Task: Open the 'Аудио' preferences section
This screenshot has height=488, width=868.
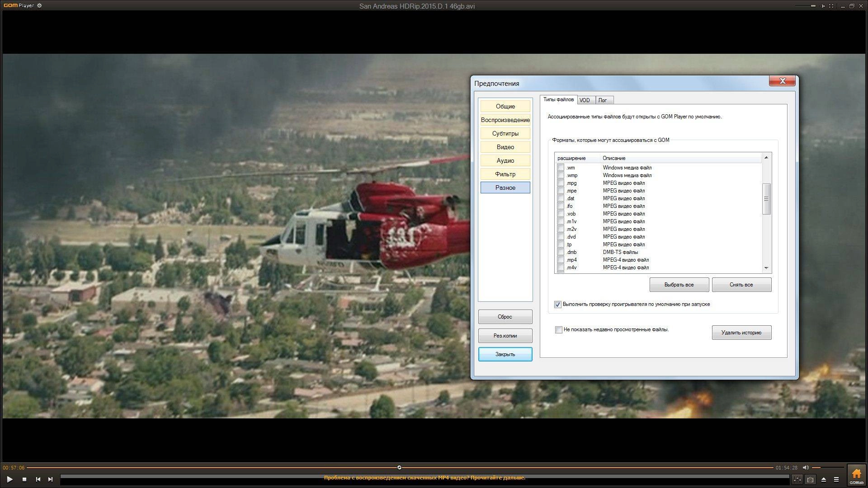Action: tap(505, 161)
